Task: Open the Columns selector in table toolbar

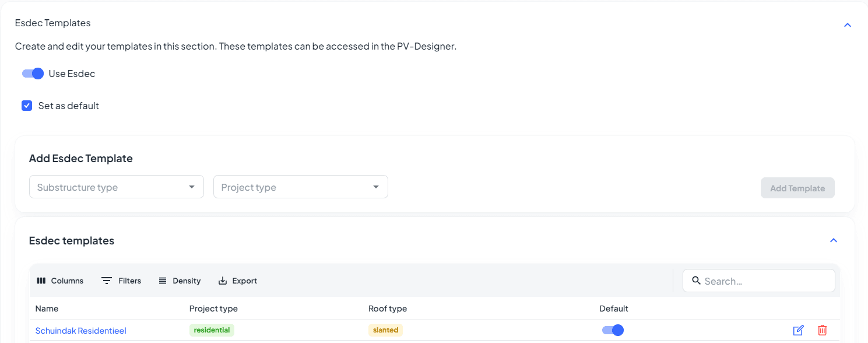Action: point(60,281)
